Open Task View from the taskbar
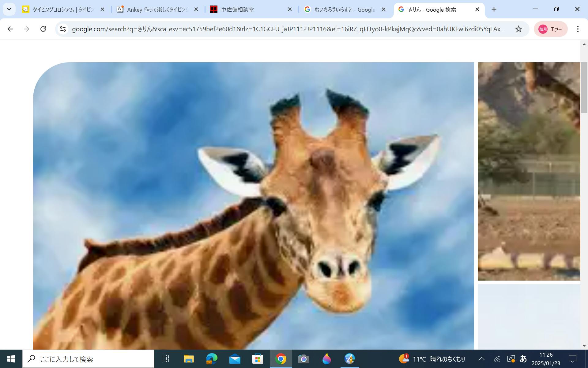This screenshot has width=588, height=368. (165, 359)
